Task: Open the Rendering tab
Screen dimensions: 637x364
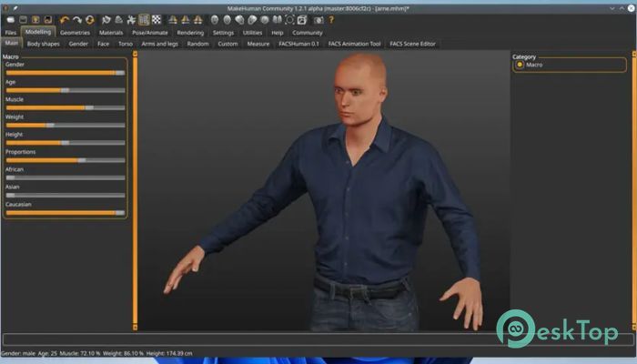Action: (x=190, y=33)
